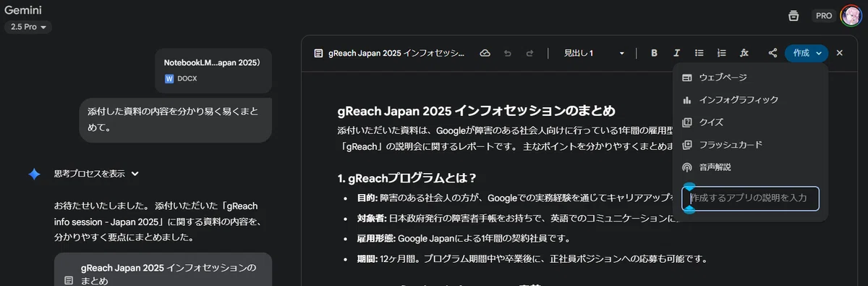868x286 pixels.
Task: Redo the edit in canvas
Action: click(x=529, y=53)
